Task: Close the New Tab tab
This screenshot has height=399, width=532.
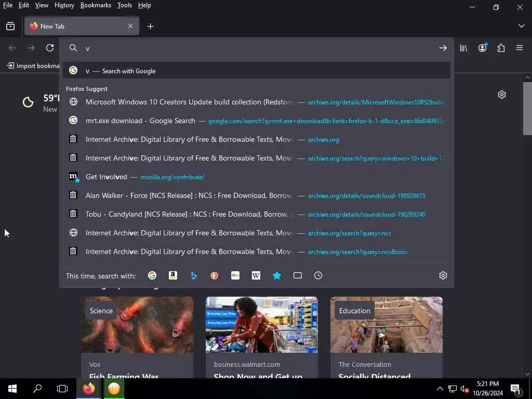Action: [130, 26]
